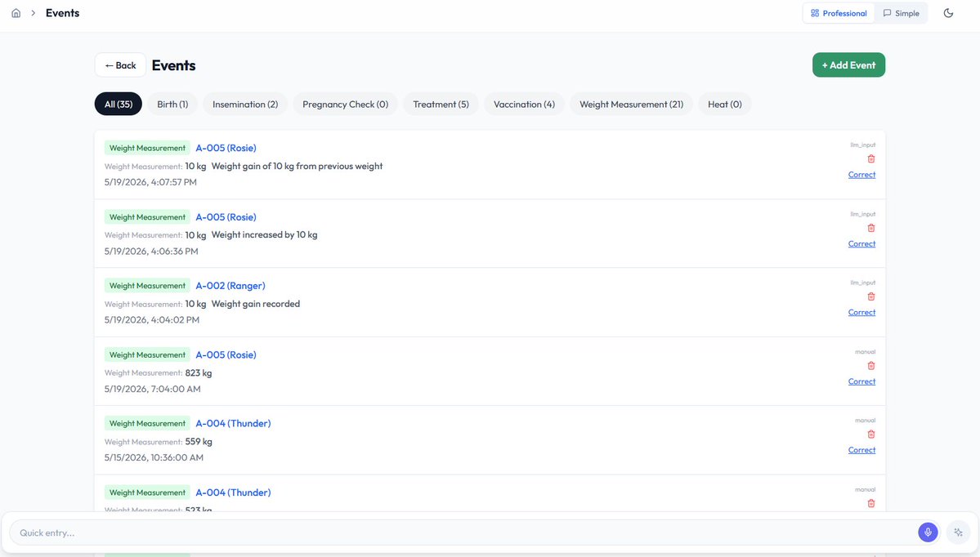Click the 559 kg weight value

(x=199, y=442)
